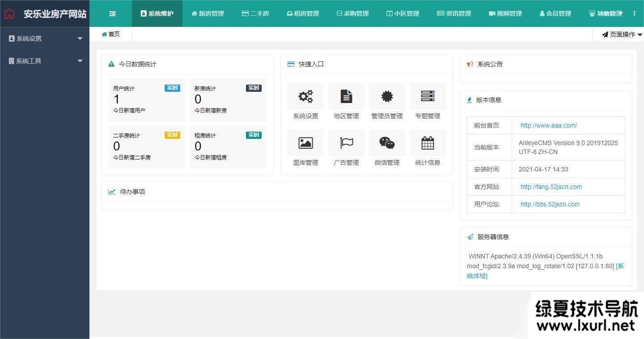Open the 微信管理 WeChat shortcut icon

[387, 143]
